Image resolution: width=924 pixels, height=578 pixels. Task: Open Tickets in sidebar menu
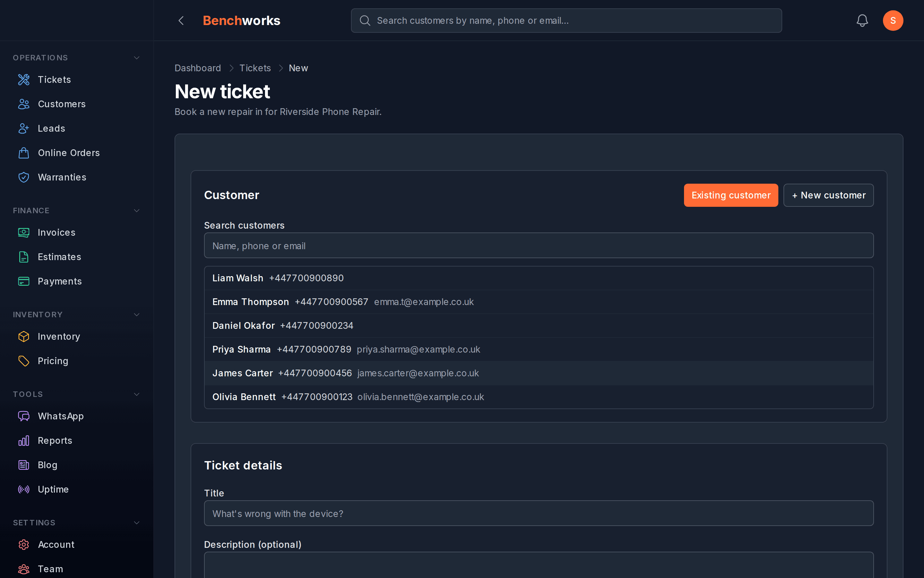click(x=77, y=80)
